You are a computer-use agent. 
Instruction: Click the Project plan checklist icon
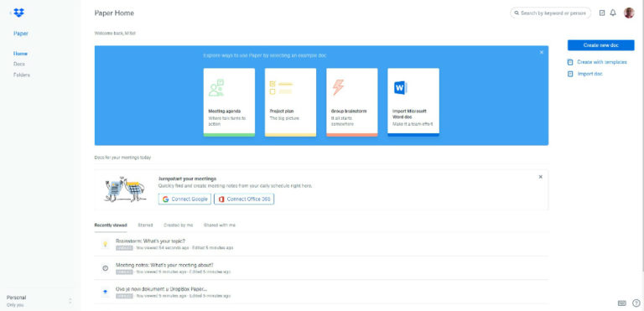(x=281, y=87)
